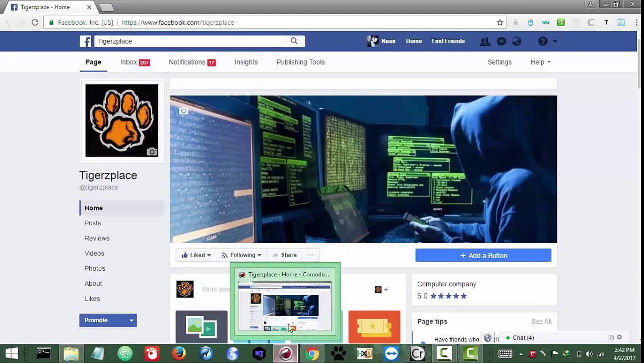Click Add a Button
The image size is (644, 363).
tap(483, 256)
